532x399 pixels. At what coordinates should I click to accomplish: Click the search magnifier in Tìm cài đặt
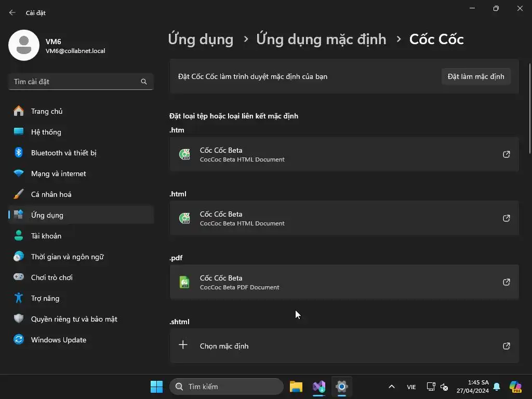pos(144,82)
